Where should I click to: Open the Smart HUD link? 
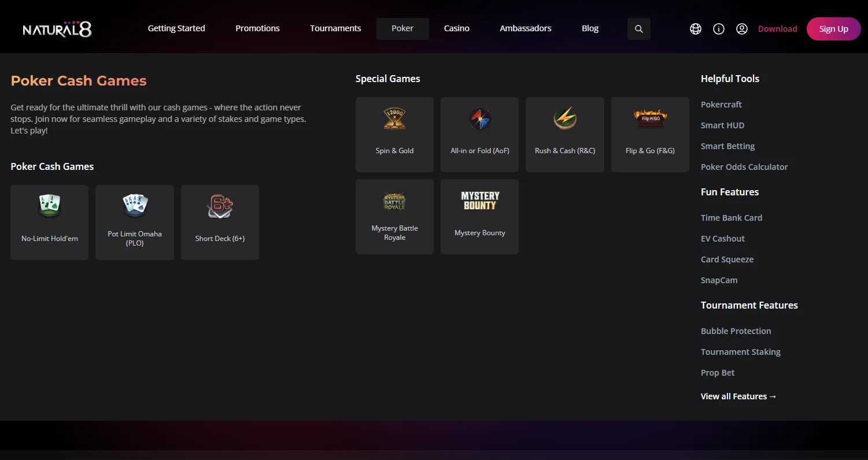(x=722, y=125)
